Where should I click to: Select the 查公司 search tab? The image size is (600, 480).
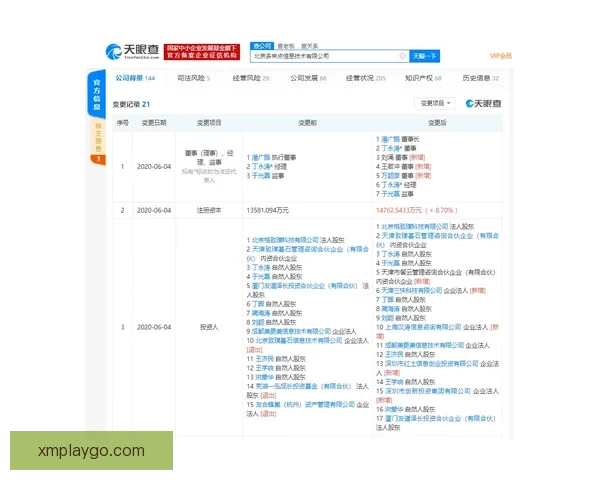pyautogui.click(x=262, y=46)
